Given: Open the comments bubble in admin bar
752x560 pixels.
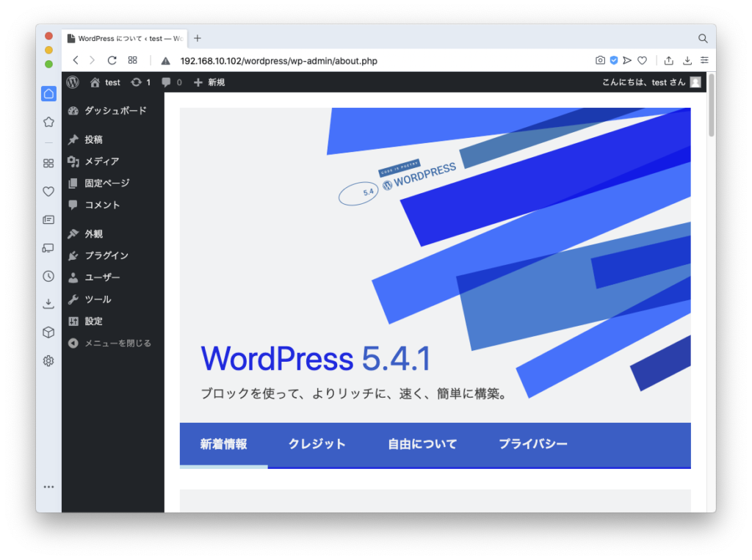Looking at the screenshot, I should pyautogui.click(x=171, y=82).
